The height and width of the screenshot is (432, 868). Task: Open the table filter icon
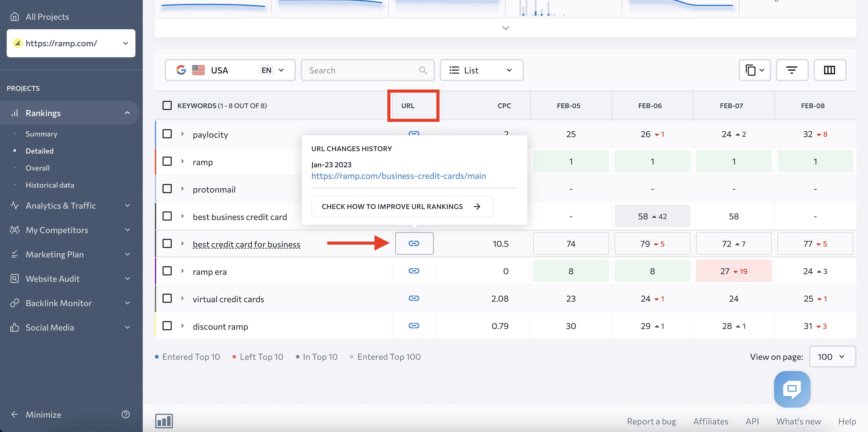[x=792, y=70]
